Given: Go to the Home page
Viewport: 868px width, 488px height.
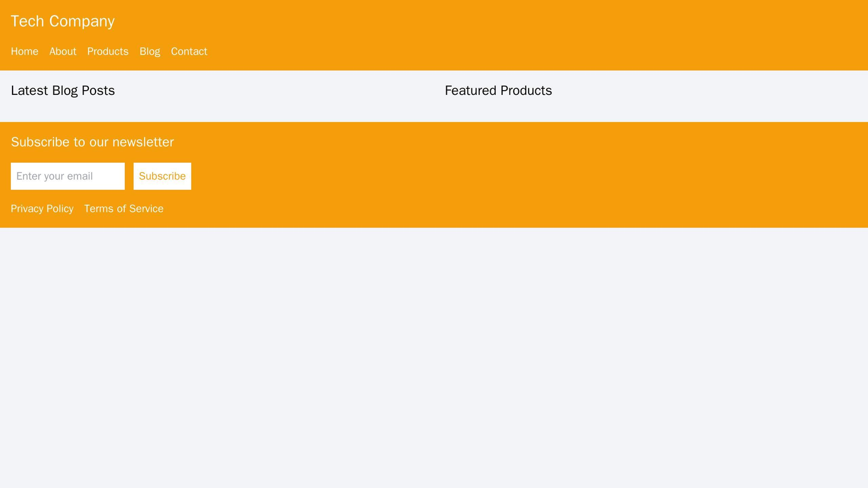Looking at the screenshot, I should coord(25,52).
